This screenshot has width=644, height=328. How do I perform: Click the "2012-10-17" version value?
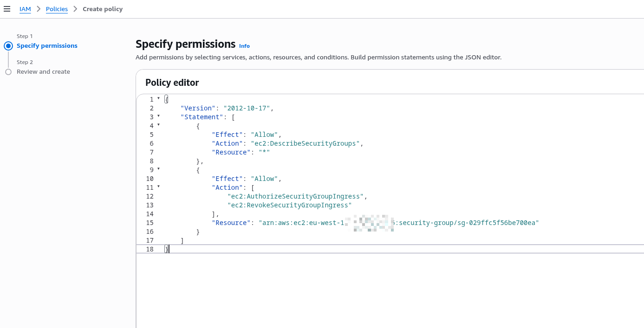click(247, 109)
